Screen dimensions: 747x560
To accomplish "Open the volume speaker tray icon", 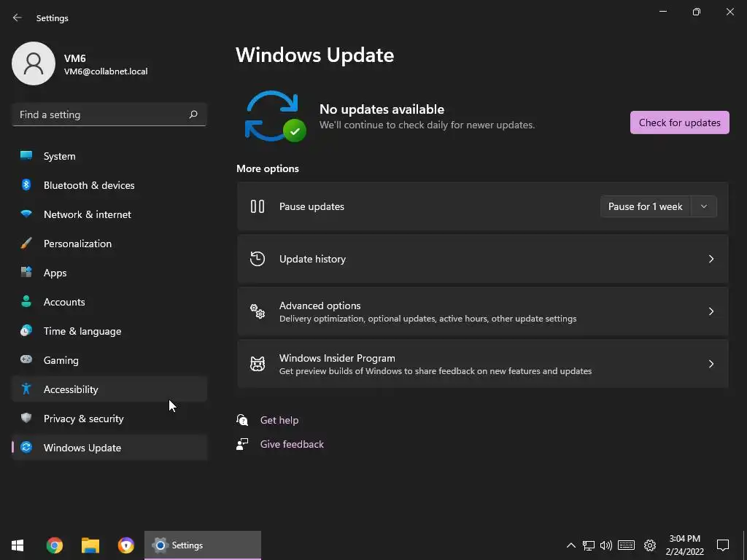I will click(606, 545).
